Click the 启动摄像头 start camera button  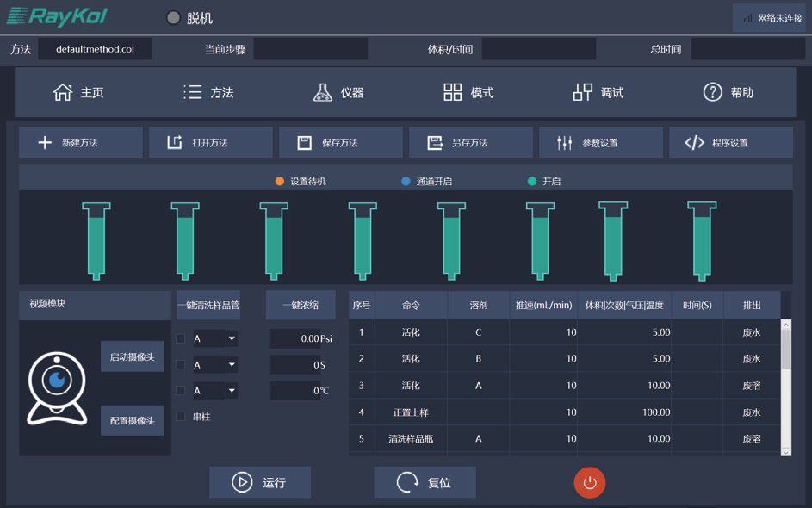pyautogui.click(x=133, y=357)
